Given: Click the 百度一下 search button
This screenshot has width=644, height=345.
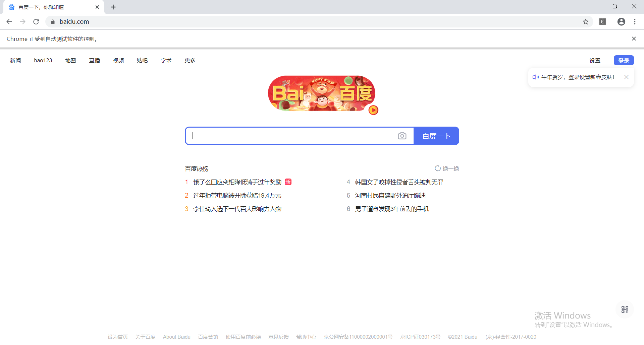Looking at the screenshot, I should [436, 136].
